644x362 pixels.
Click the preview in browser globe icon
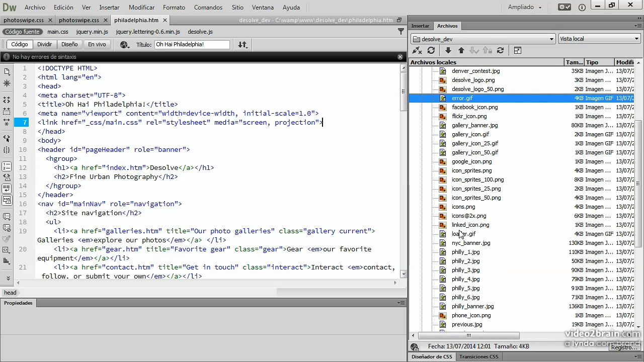click(124, 45)
